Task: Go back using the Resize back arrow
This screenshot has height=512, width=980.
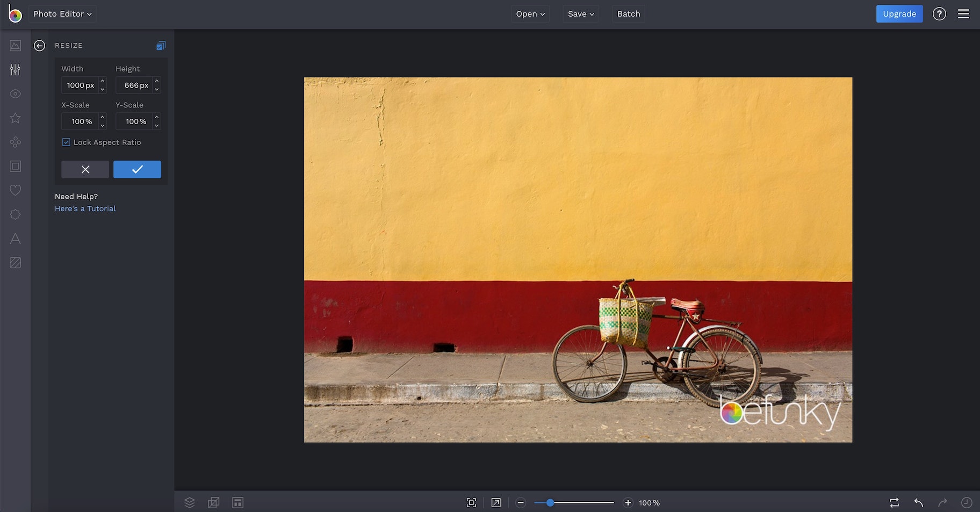Action: tap(39, 46)
